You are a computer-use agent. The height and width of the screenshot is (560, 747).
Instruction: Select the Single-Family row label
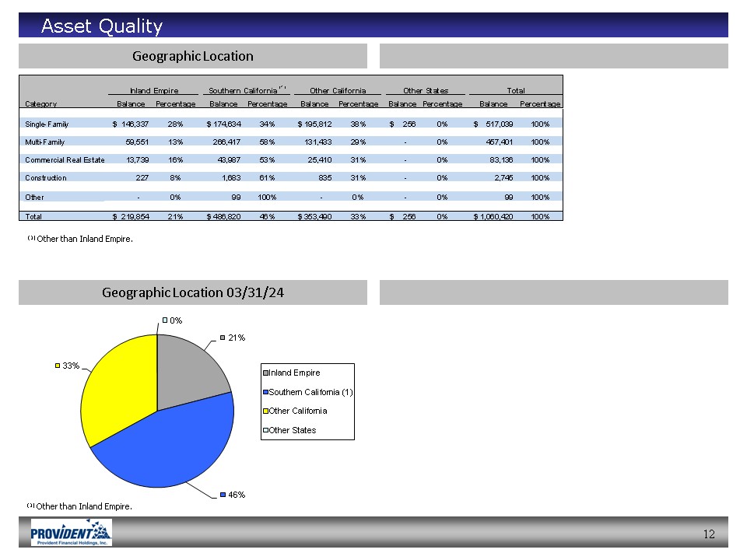point(45,124)
